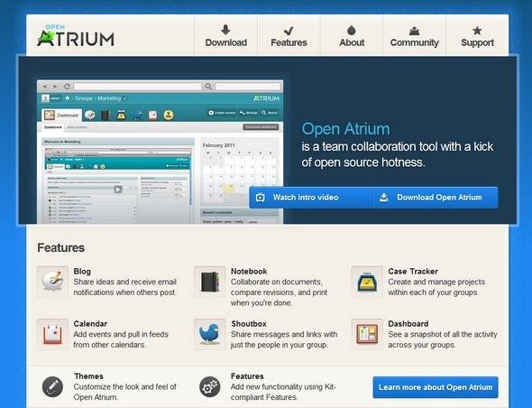Open the Support nav item
532x408 pixels.
477,35
